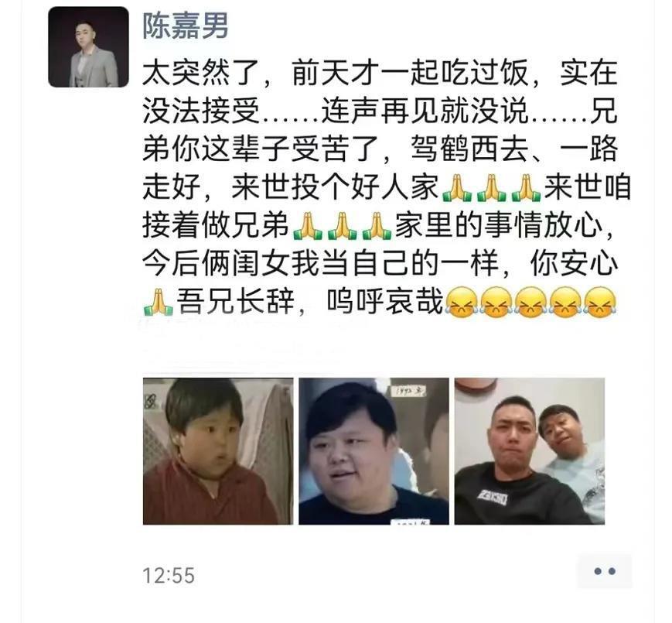This screenshot has width=672, height=623.
Task: Click the praying hands emoji after 好人家
Action: [456, 187]
